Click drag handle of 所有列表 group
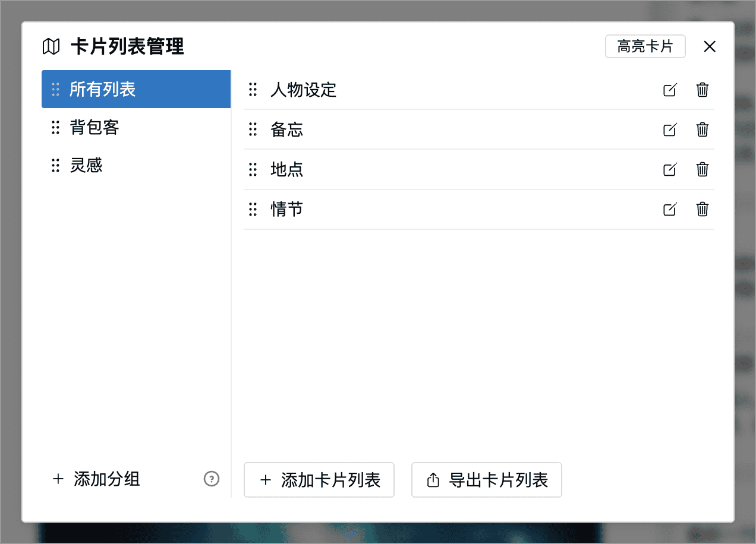The width and height of the screenshot is (756, 544). pos(55,89)
